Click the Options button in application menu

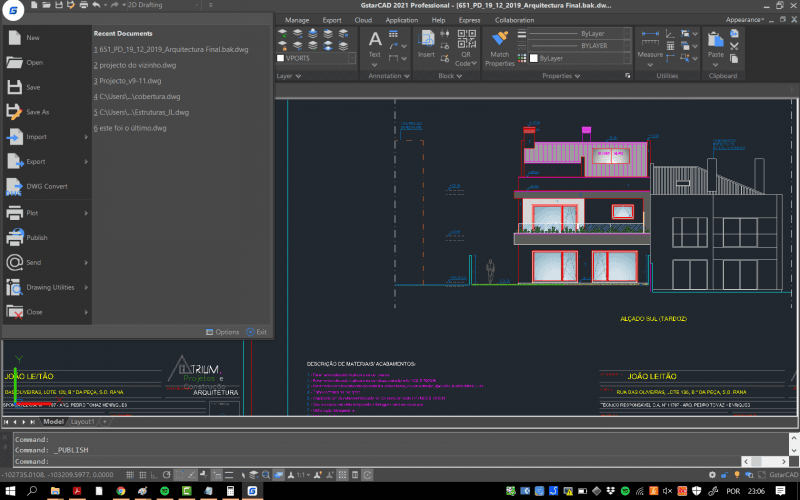(x=222, y=331)
